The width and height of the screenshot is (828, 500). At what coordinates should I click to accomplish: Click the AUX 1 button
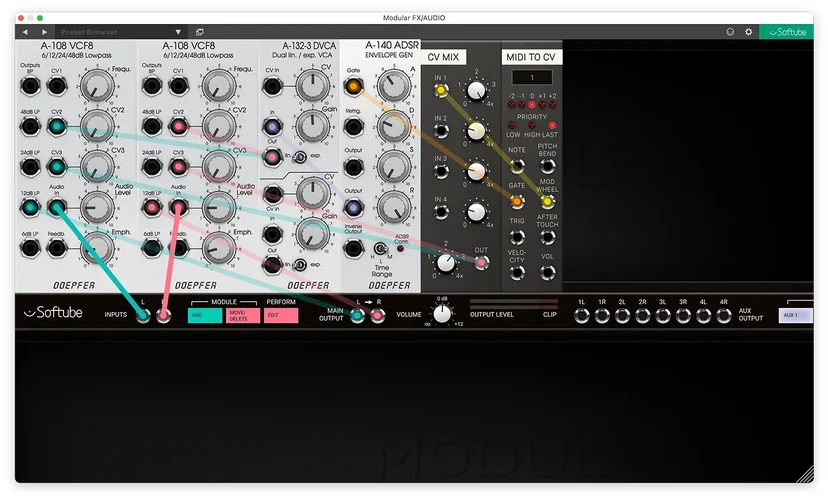pos(796,315)
